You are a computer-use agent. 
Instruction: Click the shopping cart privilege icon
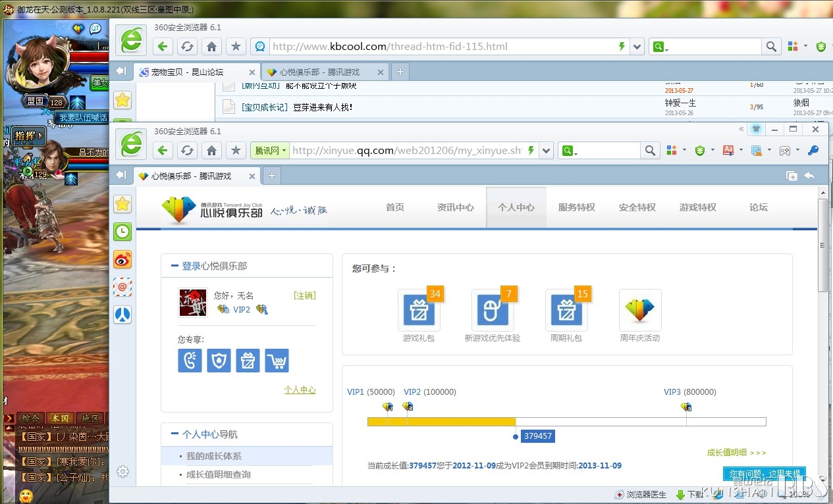coord(277,361)
